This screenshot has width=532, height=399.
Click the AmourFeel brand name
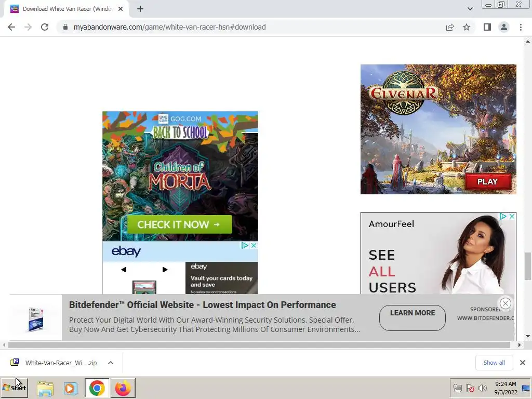pyautogui.click(x=391, y=224)
